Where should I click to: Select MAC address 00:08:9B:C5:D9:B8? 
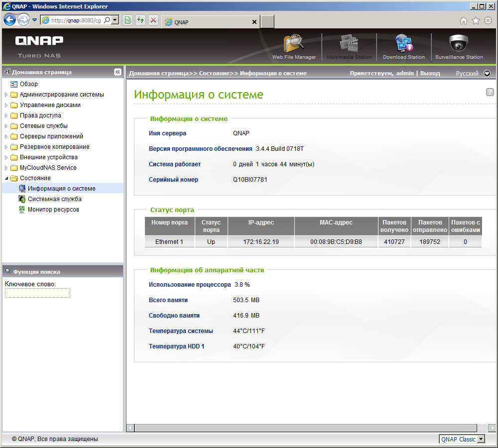336,241
